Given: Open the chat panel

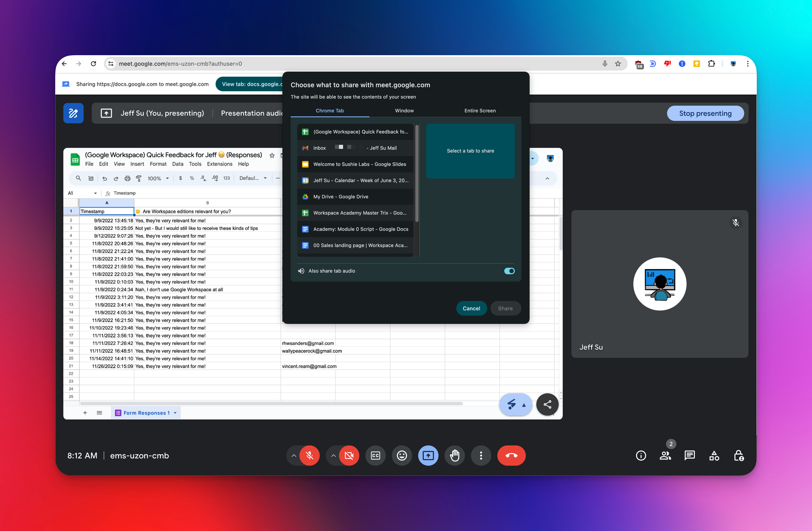Looking at the screenshot, I should 690,456.
